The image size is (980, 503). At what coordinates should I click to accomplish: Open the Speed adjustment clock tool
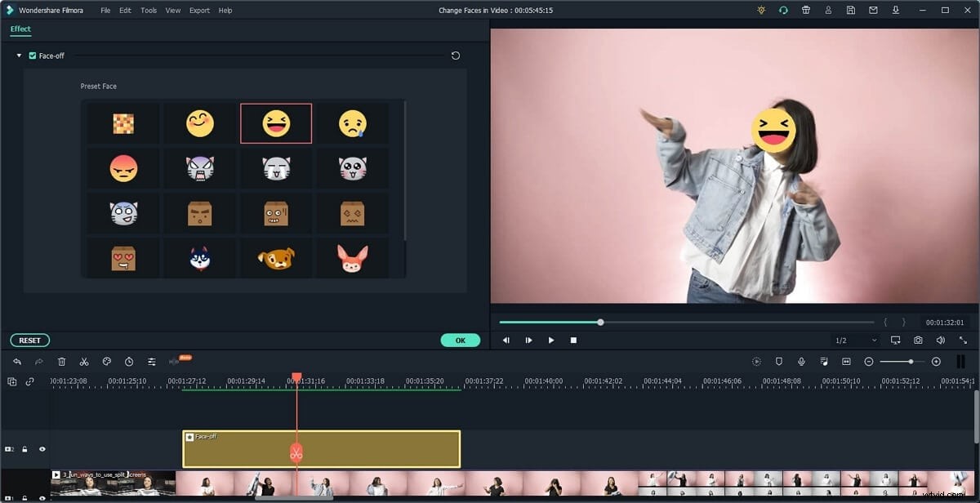(129, 362)
